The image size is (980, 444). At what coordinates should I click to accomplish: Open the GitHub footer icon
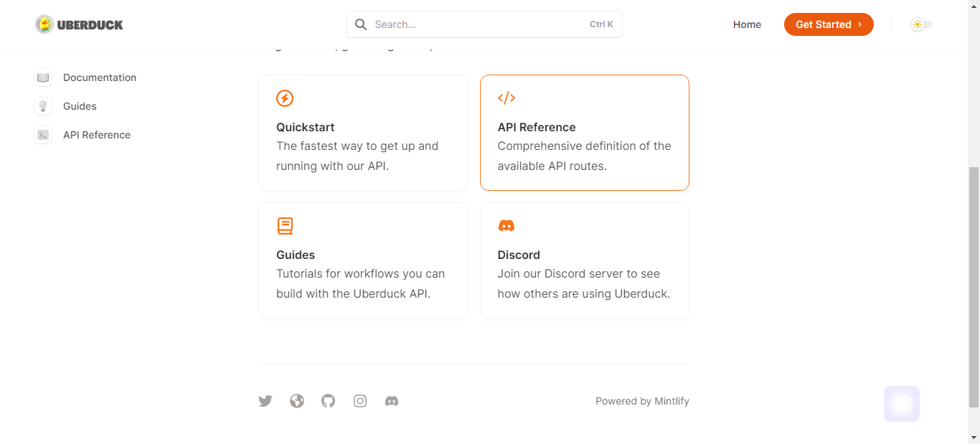tap(328, 401)
